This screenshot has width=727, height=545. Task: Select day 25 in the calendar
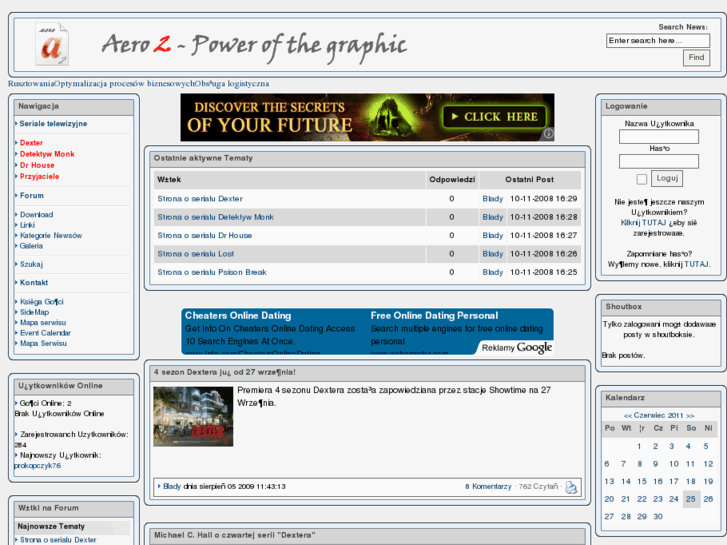pyautogui.click(x=691, y=499)
